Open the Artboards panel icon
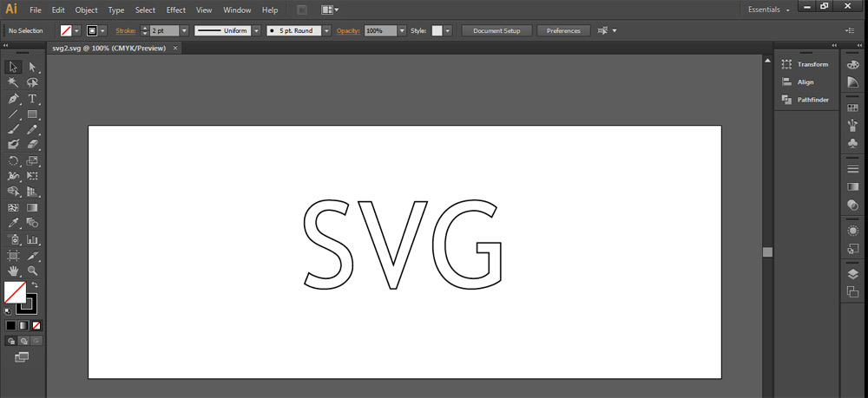The image size is (868, 398). pos(852,292)
